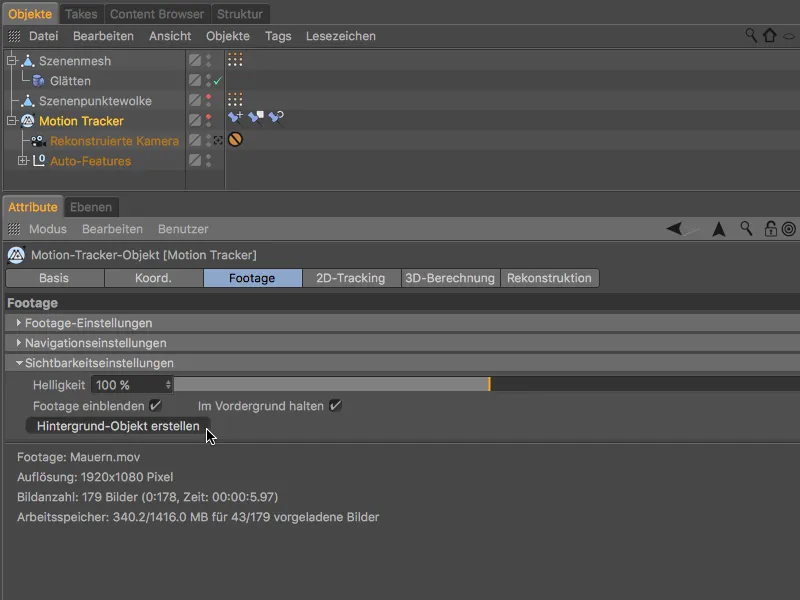
Task: Select the planar constraint tag on Motion Tracker
Action: [256, 117]
